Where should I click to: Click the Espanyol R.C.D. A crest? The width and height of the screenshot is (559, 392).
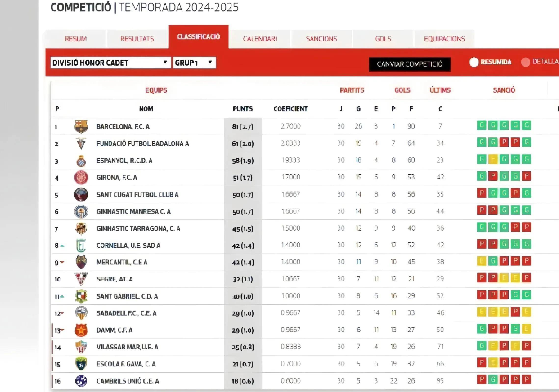pyautogui.click(x=81, y=161)
